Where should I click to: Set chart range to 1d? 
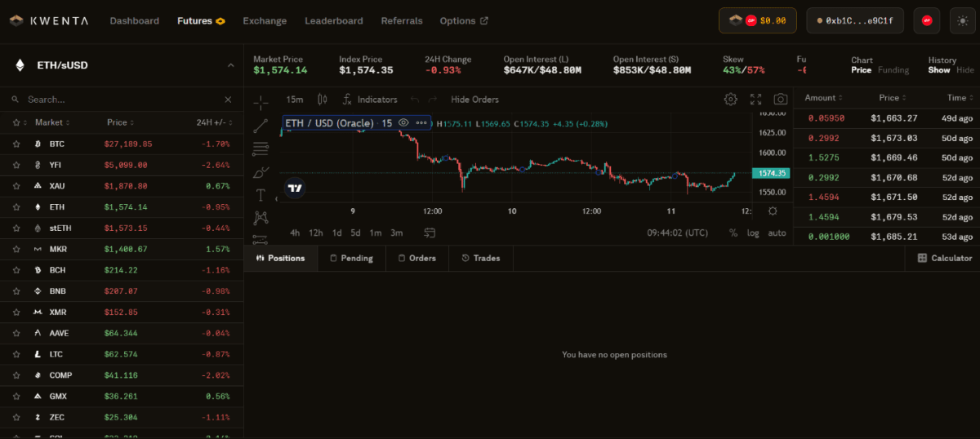(x=336, y=233)
